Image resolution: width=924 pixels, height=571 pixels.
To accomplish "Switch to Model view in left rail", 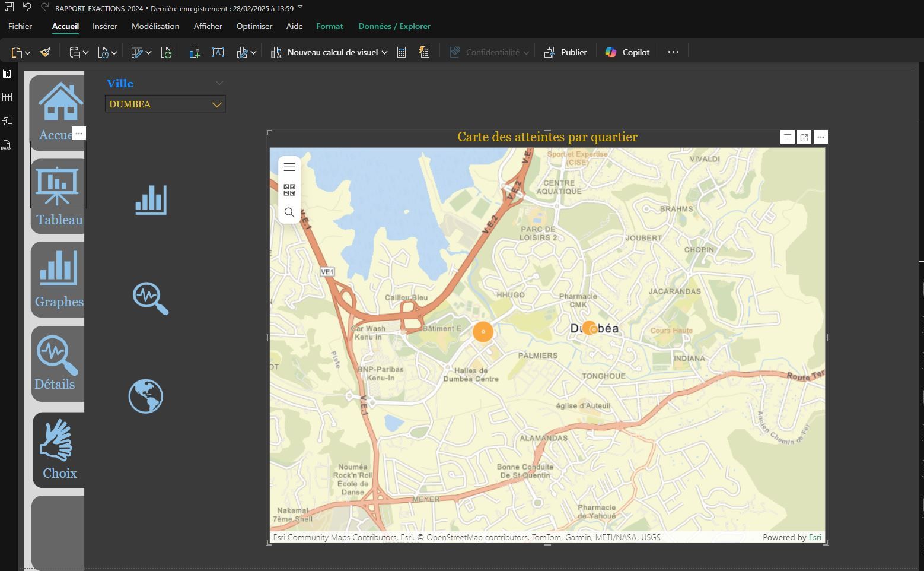I will [x=7, y=121].
